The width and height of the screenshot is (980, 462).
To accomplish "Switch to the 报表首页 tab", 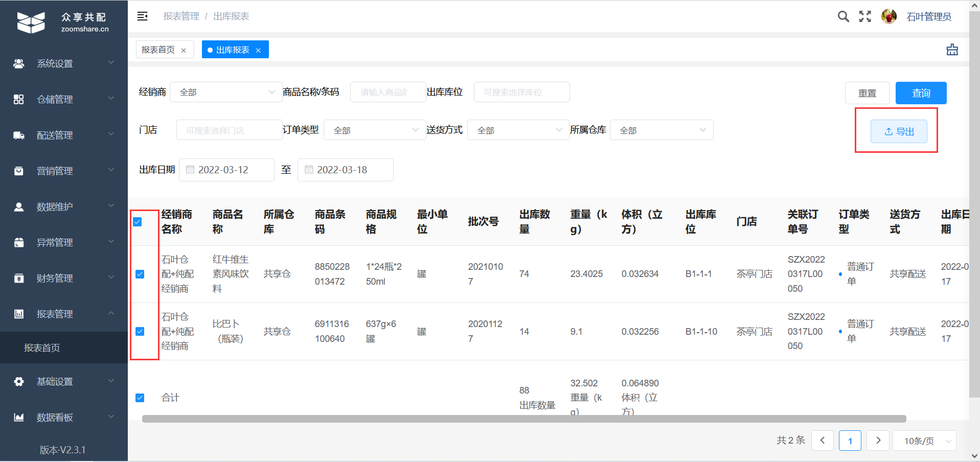I will click(159, 49).
